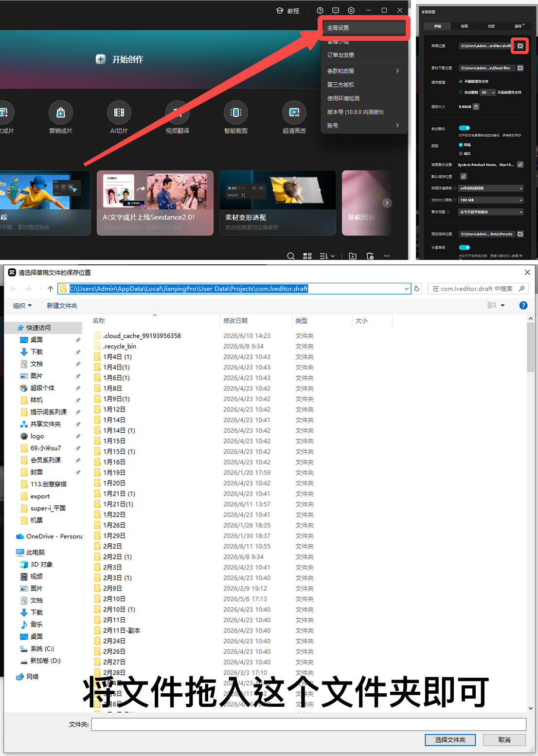This screenshot has height=756, width=538.
Task: Switch to the 剪辑 settings tab
Action: (465, 26)
